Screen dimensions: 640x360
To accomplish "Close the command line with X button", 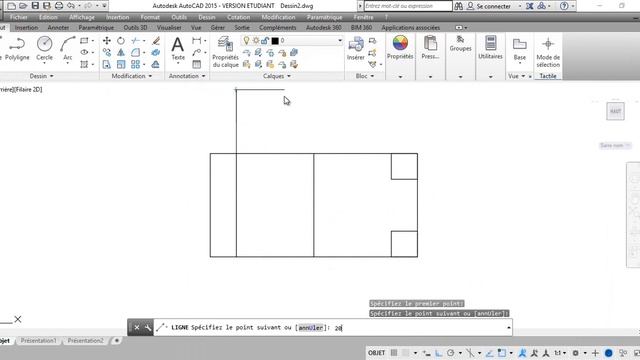I will point(137,327).
